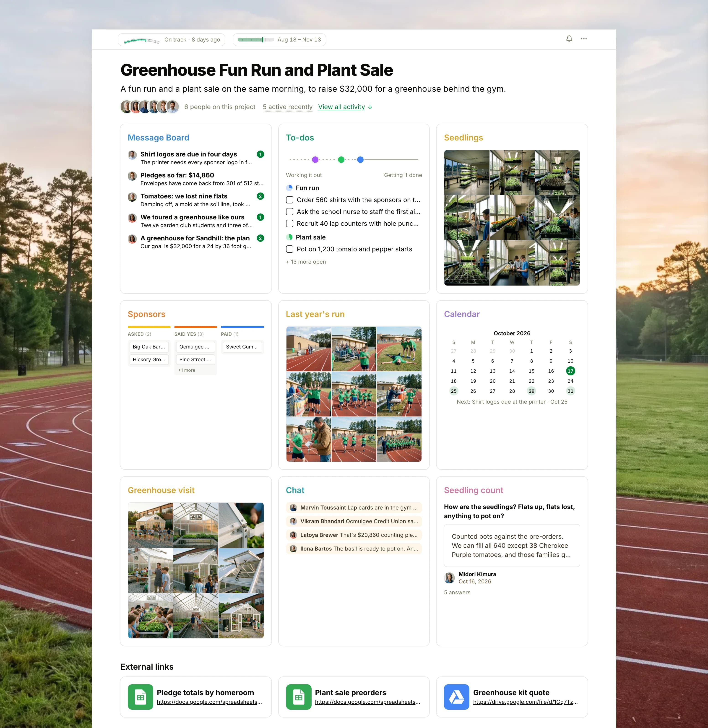Click the Plant sale preorders spreadsheet icon
Screen dimensions: 708x728
click(299, 697)
